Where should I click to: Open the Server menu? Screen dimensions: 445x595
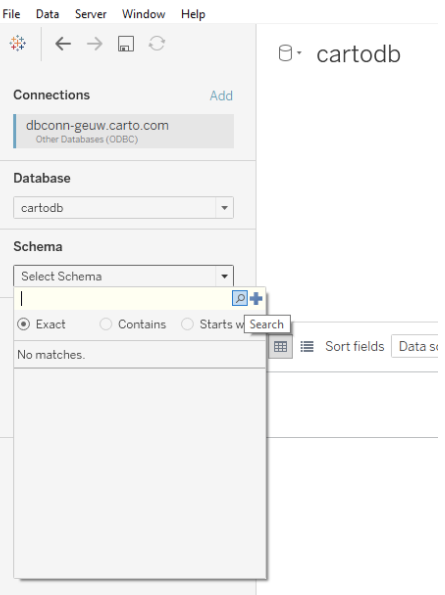(x=91, y=14)
